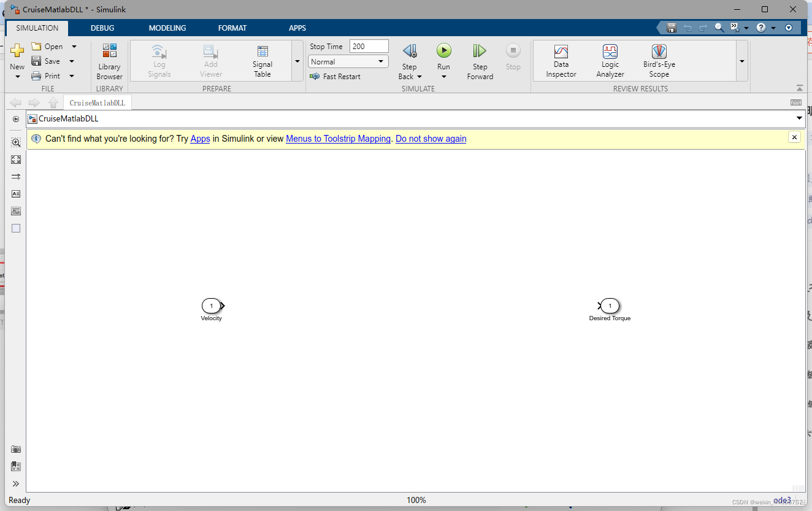This screenshot has height=511, width=812.
Task: Navigate forward with right arrow
Action: pyautogui.click(x=34, y=102)
